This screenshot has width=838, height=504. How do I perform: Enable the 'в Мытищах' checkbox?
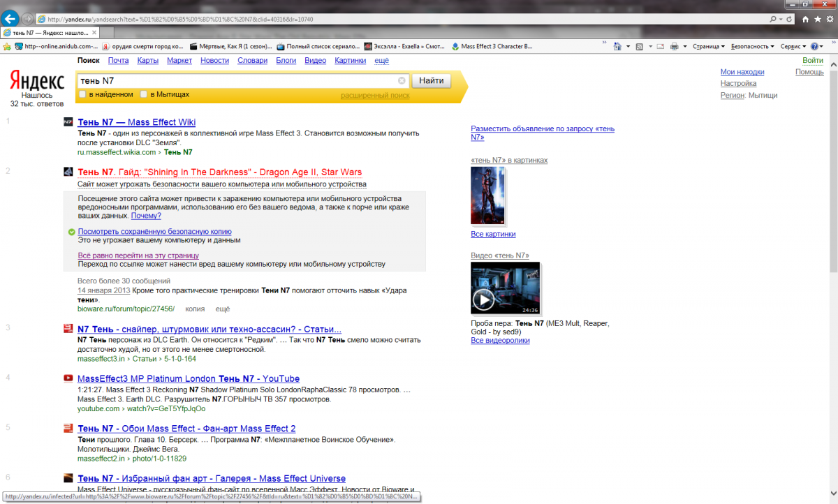click(x=144, y=94)
